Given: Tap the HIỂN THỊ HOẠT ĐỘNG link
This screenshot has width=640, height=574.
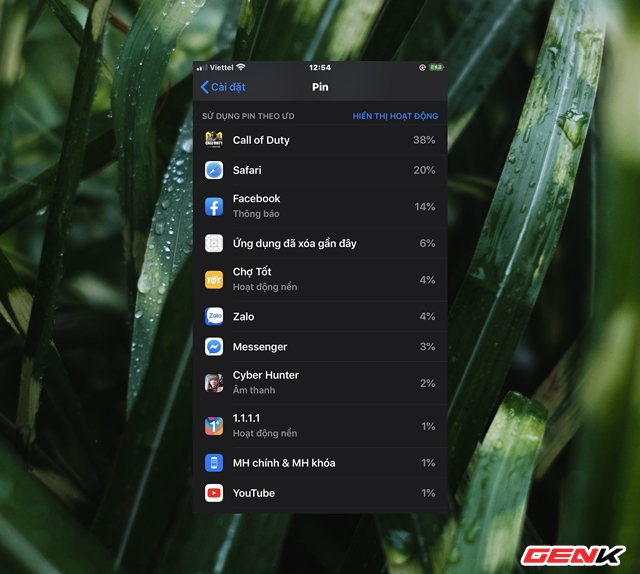Looking at the screenshot, I should pyautogui.click(x=395, y=117).
